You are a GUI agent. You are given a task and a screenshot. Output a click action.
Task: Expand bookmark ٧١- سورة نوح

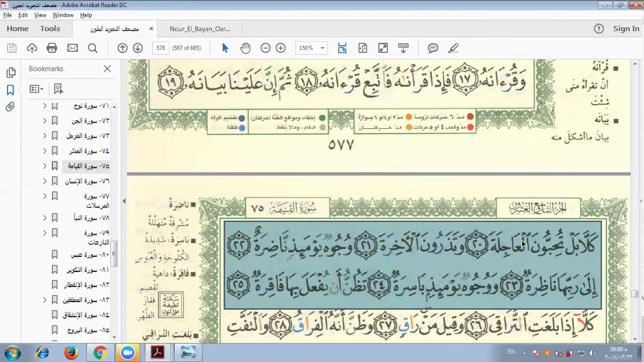[45, 106]
